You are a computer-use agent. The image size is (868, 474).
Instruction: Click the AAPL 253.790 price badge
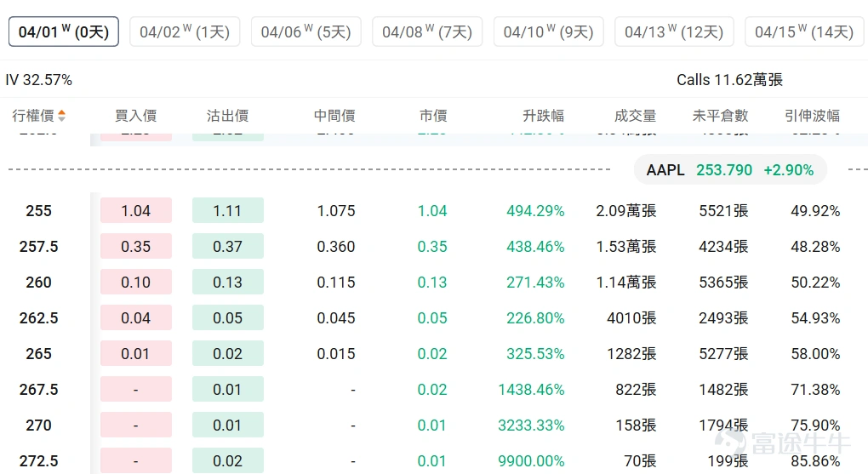pos(730,169)
